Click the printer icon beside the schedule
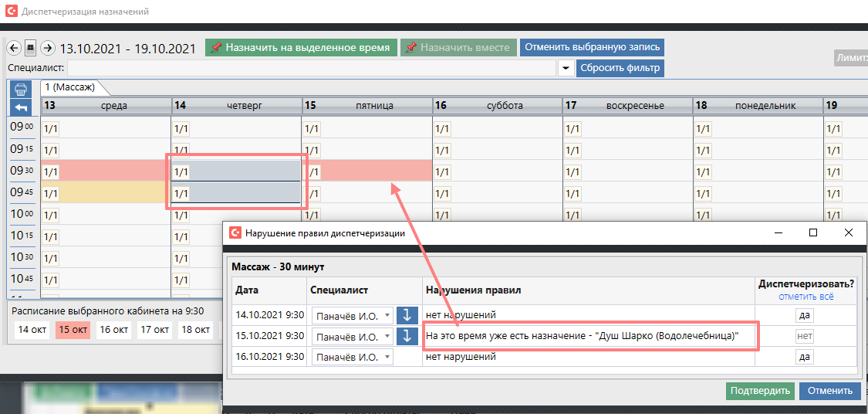Image resolution: width=868 pixels, height=414 pixels. click(20, 89)
